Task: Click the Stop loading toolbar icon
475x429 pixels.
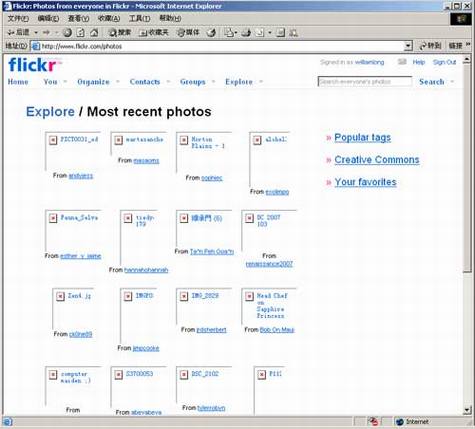Action: click(68, 32)
